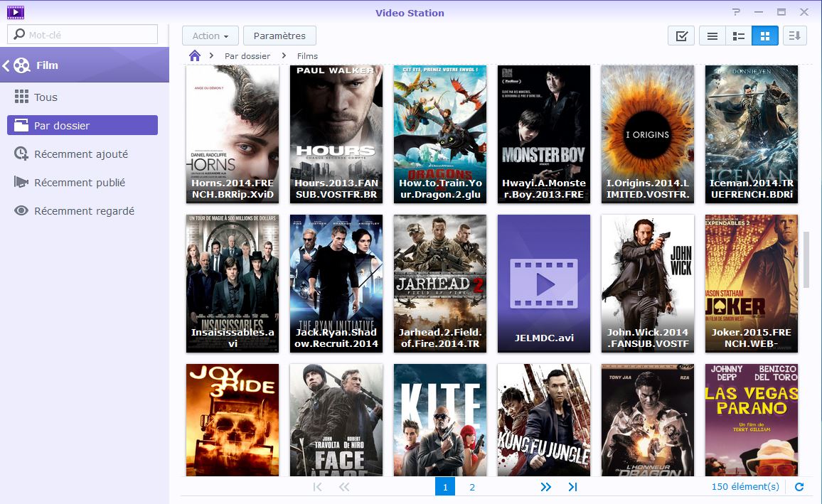822x504 pixels.
Task: Go to home in breadcrumb
Action: (x=195, y=55)
